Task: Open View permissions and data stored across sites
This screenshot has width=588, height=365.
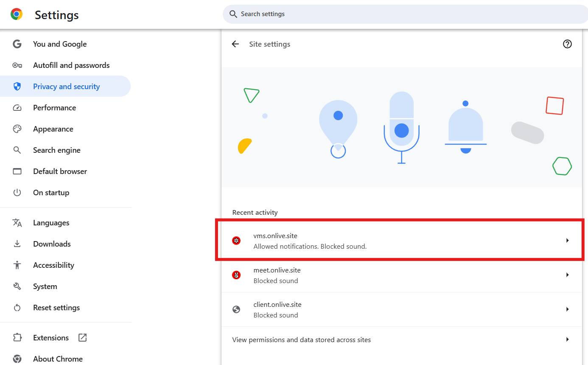Action: [302, 340]
